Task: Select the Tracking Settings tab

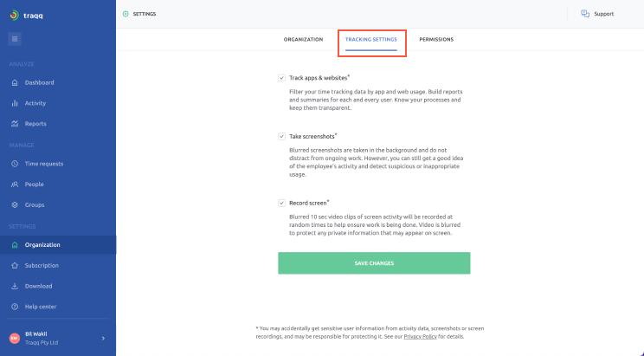Action: click(x=370, y=40)
